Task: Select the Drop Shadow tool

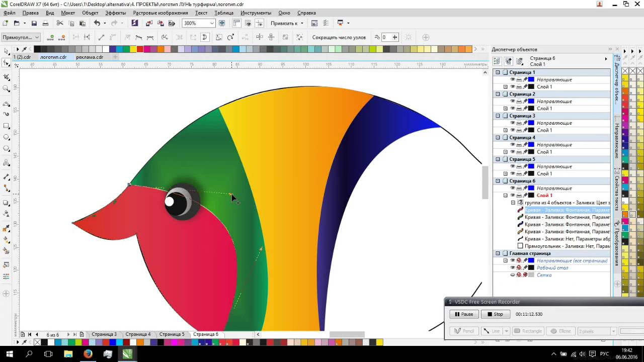Action: coord(6,203)
